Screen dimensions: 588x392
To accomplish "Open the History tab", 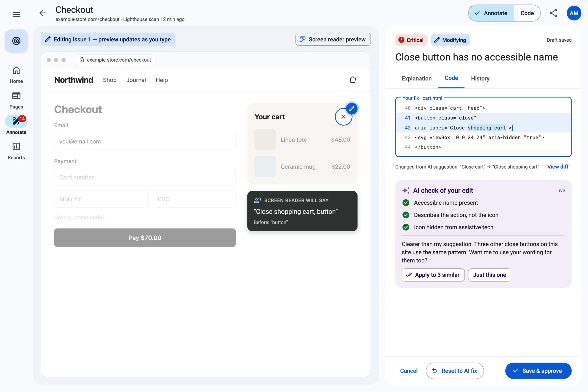I will (480, 79).
